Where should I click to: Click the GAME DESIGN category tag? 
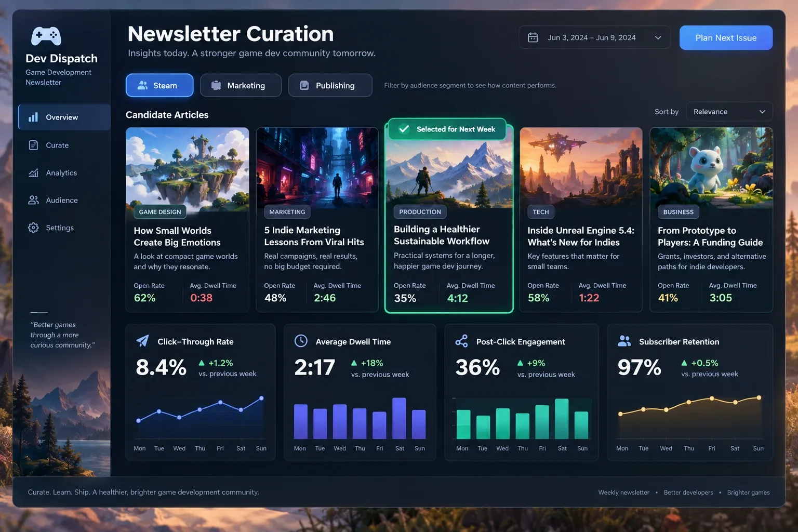160,212
